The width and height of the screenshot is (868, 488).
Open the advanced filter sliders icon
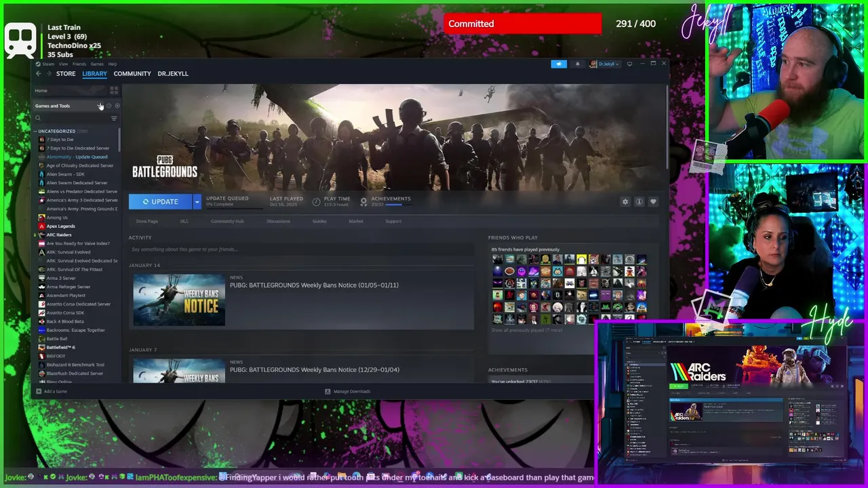click(x=114, y=118)
